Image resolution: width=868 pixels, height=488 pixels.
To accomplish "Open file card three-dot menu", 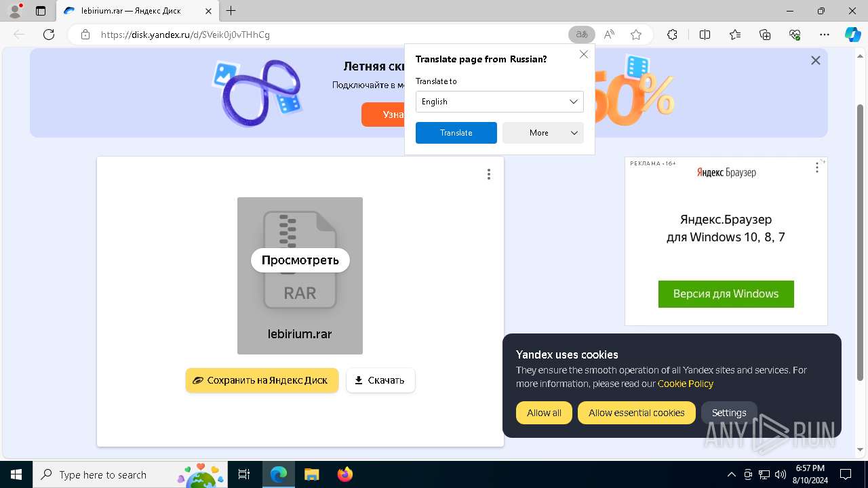I will (488, 174).
